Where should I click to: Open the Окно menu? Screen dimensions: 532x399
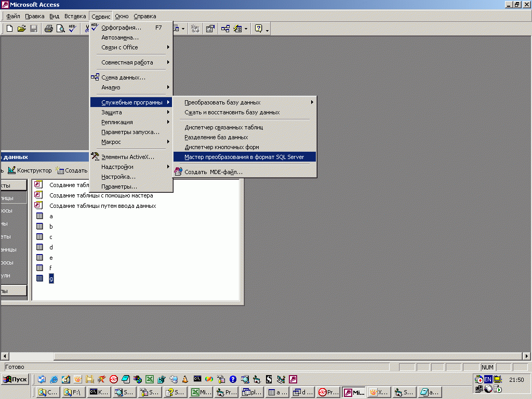pos(122,16)
